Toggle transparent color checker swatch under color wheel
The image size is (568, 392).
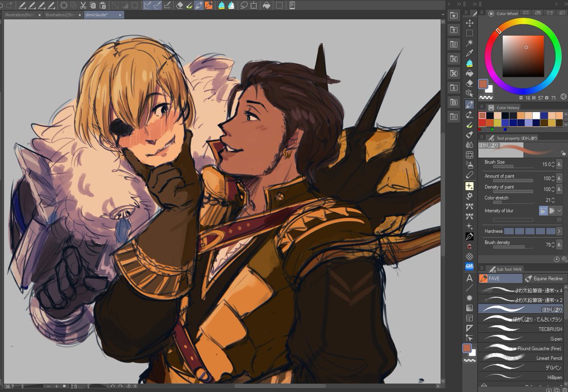tap(485, 97)
